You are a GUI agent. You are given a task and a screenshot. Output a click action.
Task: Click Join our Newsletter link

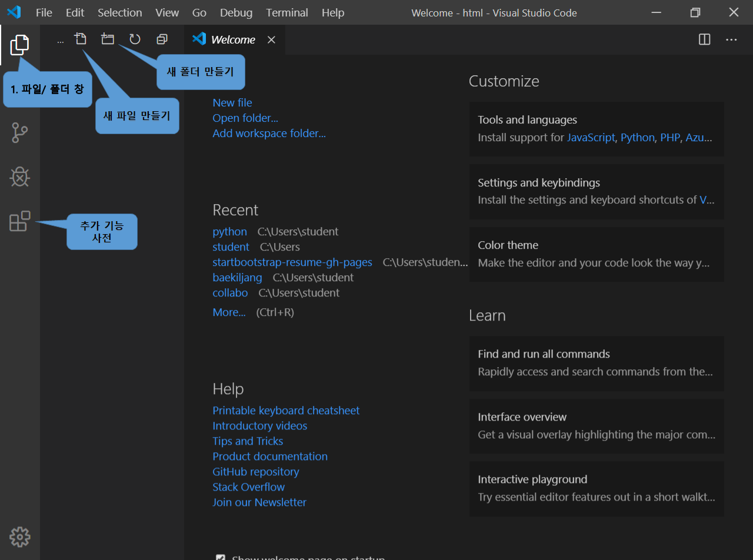coord(259,502)
